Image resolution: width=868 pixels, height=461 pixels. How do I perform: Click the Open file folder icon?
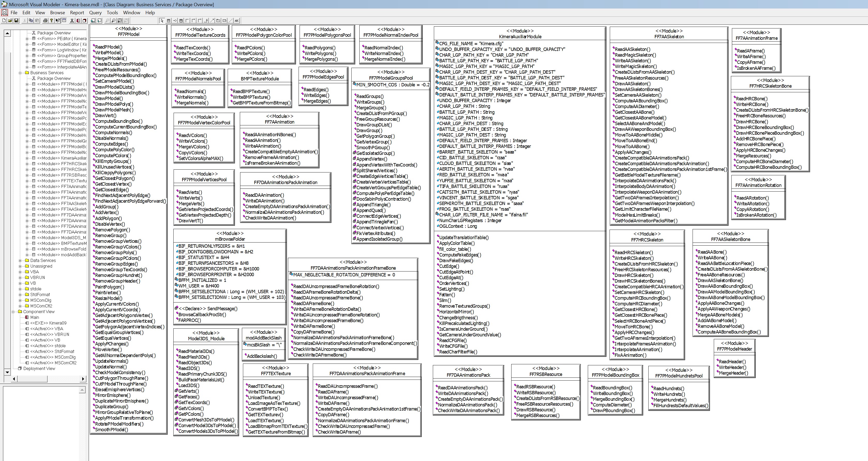(10, 20)
